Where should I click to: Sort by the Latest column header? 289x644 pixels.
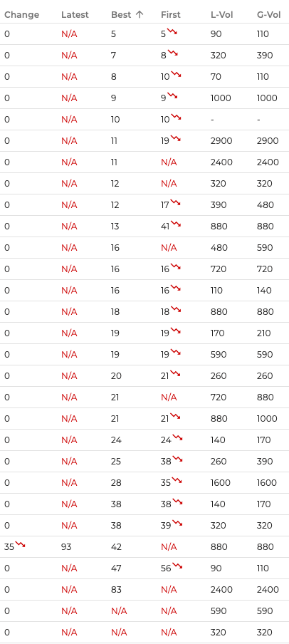pyautogui.click(x=75, y=15)
